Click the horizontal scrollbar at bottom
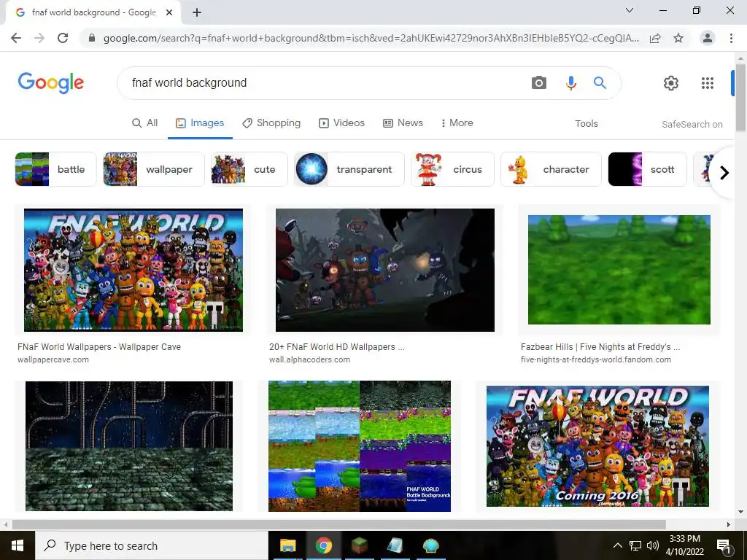The height and width of the screenshot is (560, 747). pyautogui.click(x=338, y=524)
